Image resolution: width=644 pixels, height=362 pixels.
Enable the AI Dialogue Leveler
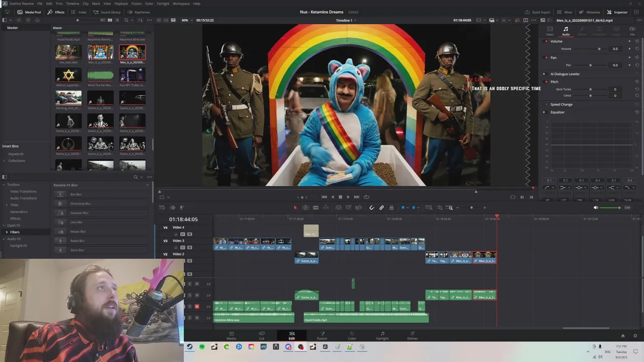click(x=544, y=74)
